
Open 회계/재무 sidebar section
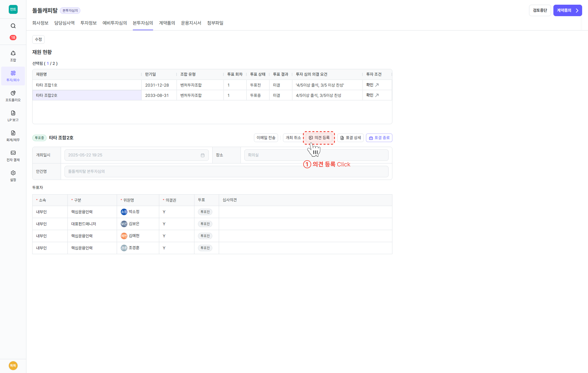(x=13, y=136)
